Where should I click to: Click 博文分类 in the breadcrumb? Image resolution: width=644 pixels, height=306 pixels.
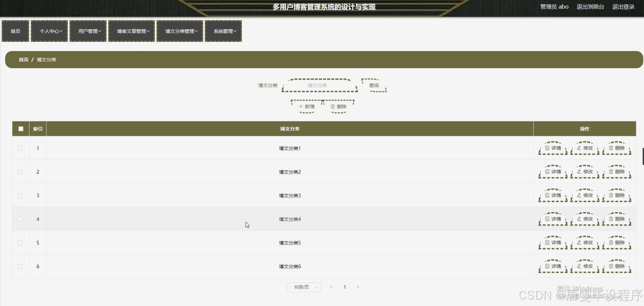pyautogui.click(x=46, y=60)
